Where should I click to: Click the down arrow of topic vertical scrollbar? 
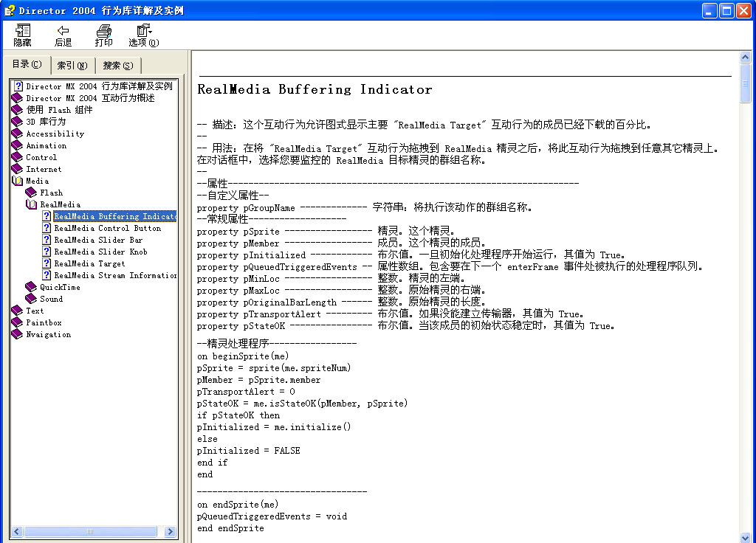(x=746, y=537)
